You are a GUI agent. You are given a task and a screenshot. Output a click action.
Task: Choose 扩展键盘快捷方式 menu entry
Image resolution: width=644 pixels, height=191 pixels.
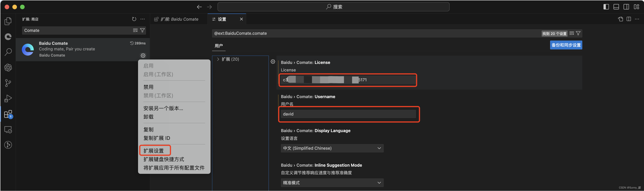(x=164, y=159)
